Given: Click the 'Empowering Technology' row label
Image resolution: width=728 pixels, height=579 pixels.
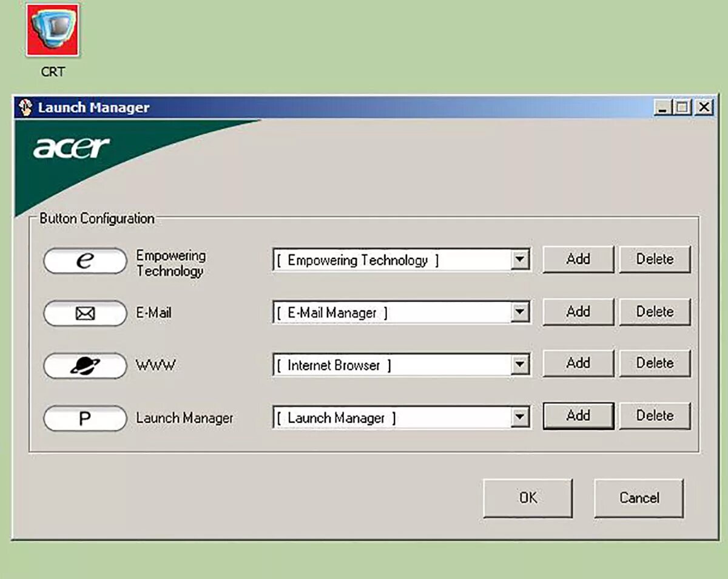Looking at the screenshot, I should pyautogui.click(x=170, y=263).
